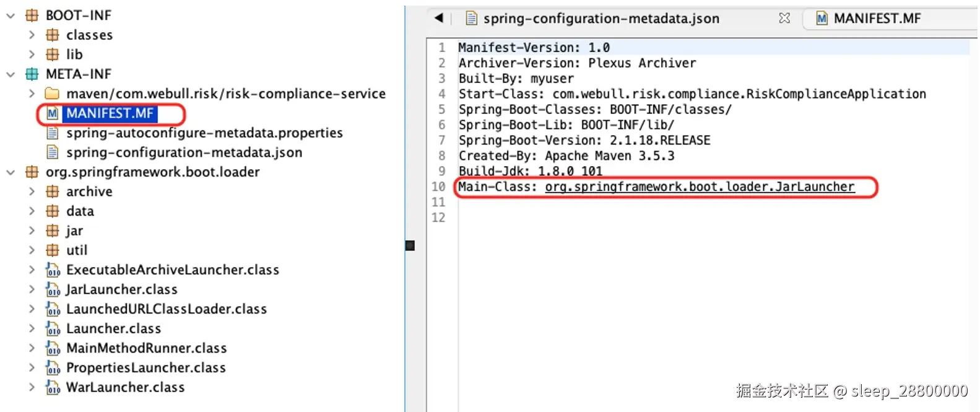Collapse the BOOT-INF tree node
The image size is (980, 412).
[11, 15]
